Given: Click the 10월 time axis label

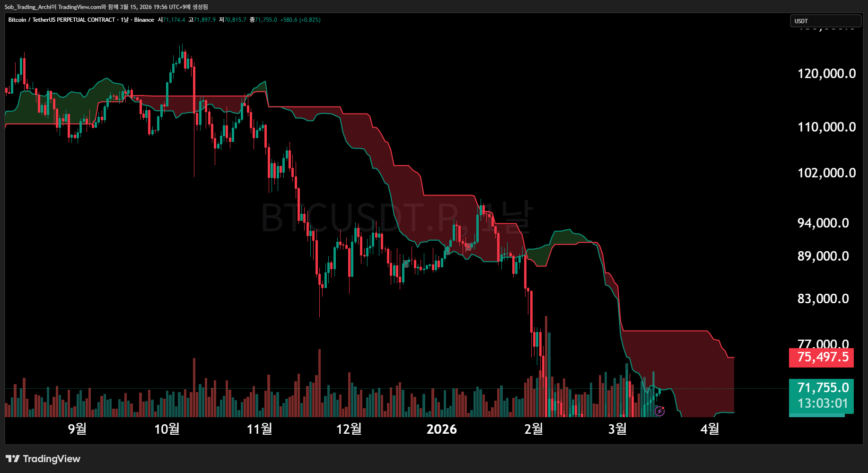Looking at the screenshot, I should 167,429.
